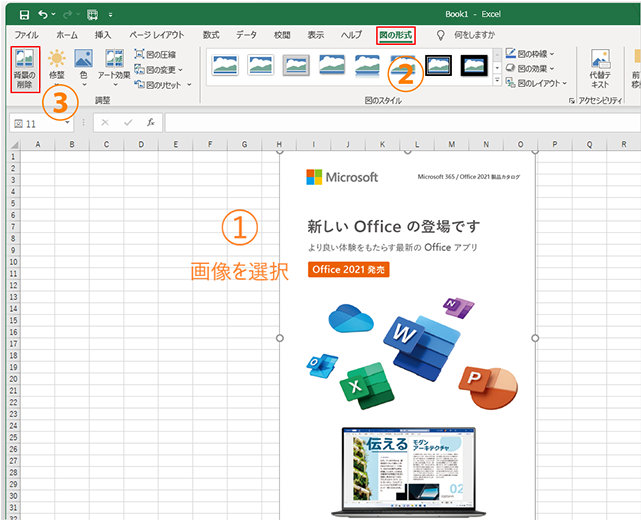Click 図の圧縮 compress pictures

[155, 54]
